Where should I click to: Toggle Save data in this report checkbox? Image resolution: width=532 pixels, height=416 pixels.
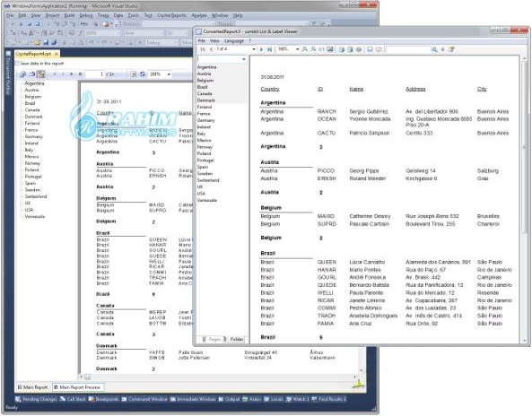tap(18, 64)
